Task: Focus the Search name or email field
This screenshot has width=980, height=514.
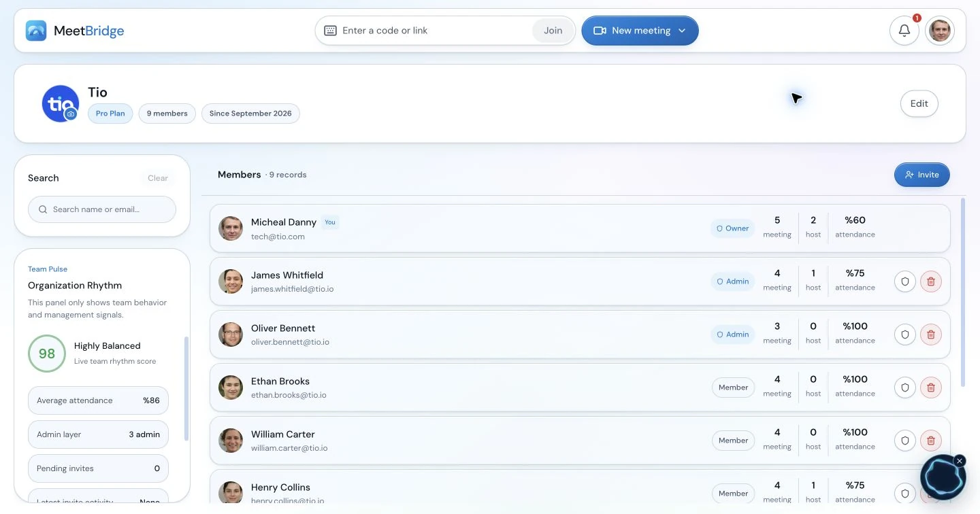Action: tap(102, 209)
